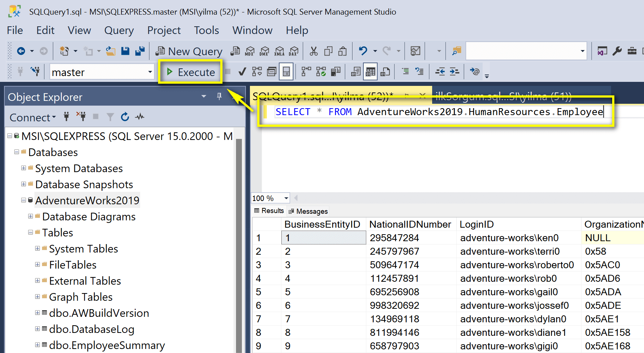This screenshot has width=644, height=353.
Task: Open a new DAX query
Action: [x=293, y=51]
